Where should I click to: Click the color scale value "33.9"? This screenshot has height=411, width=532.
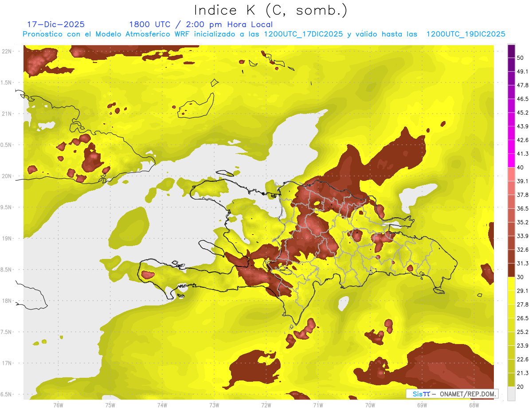(523, 236)
